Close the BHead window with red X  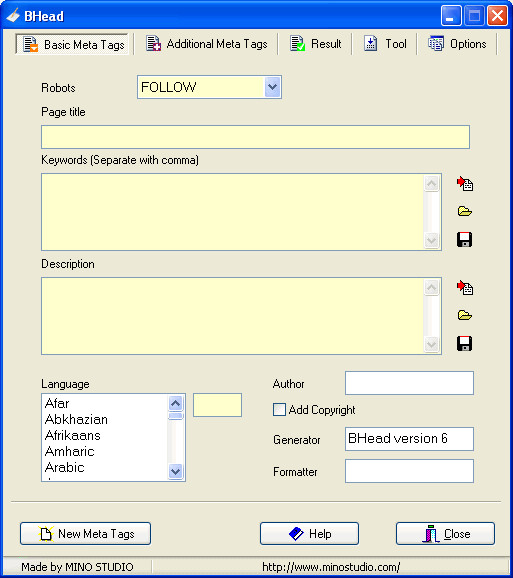coord(497,16)
